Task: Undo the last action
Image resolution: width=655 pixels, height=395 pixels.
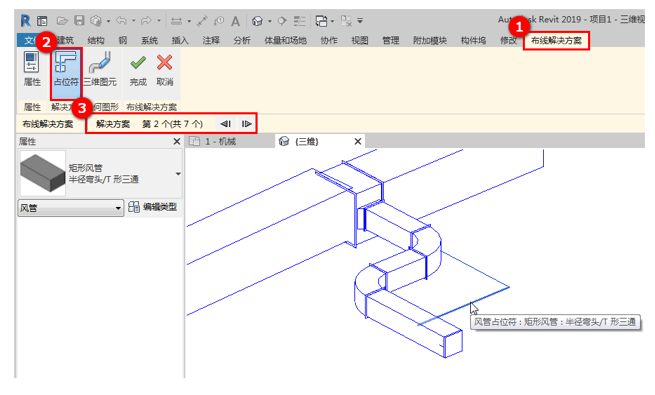Action: 122,20
